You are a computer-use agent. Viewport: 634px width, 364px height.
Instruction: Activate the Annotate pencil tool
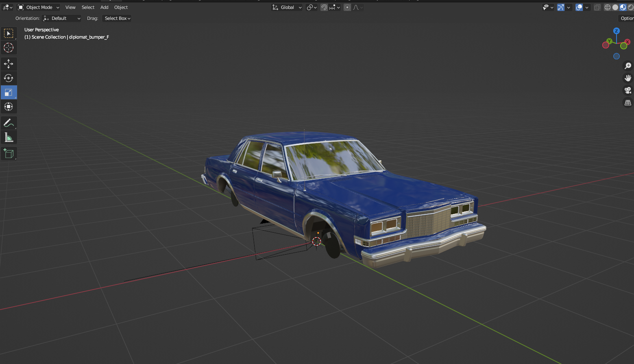tap(9, 123)
